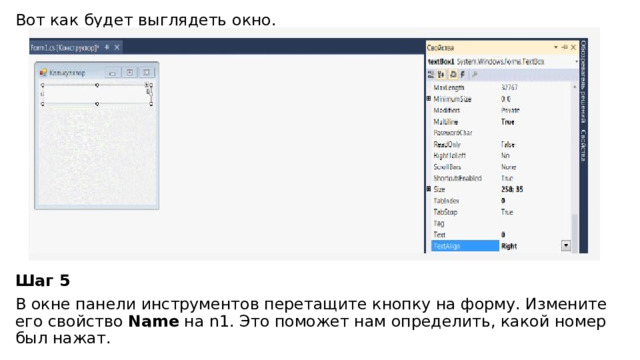Click top-middle resize handle of textbox
Image resolution: width=640 pixels, height=360 pixels.
click(x=97, y=85)
